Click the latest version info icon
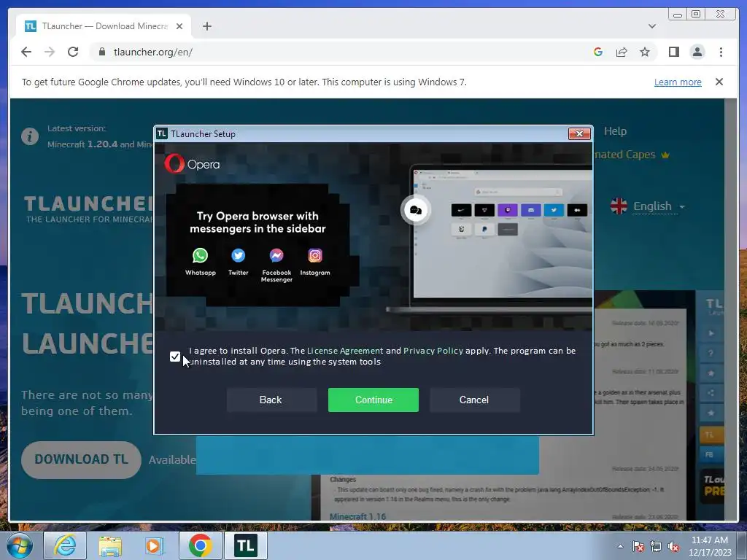This screenshot has height=560, width=747. click(x=29, y=136)
